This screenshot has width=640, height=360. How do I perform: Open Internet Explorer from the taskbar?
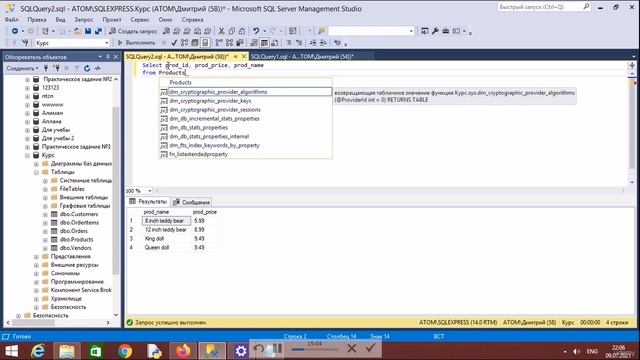click(38, 351)
